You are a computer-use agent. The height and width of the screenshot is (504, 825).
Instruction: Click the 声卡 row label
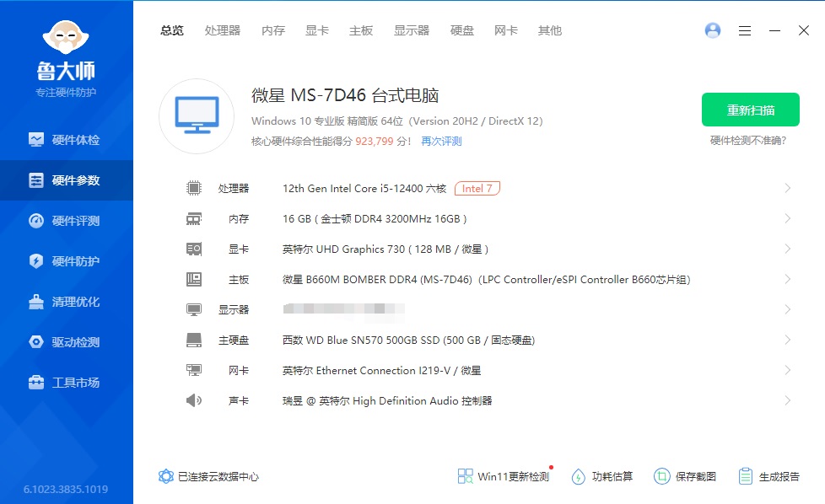[239, 401]
